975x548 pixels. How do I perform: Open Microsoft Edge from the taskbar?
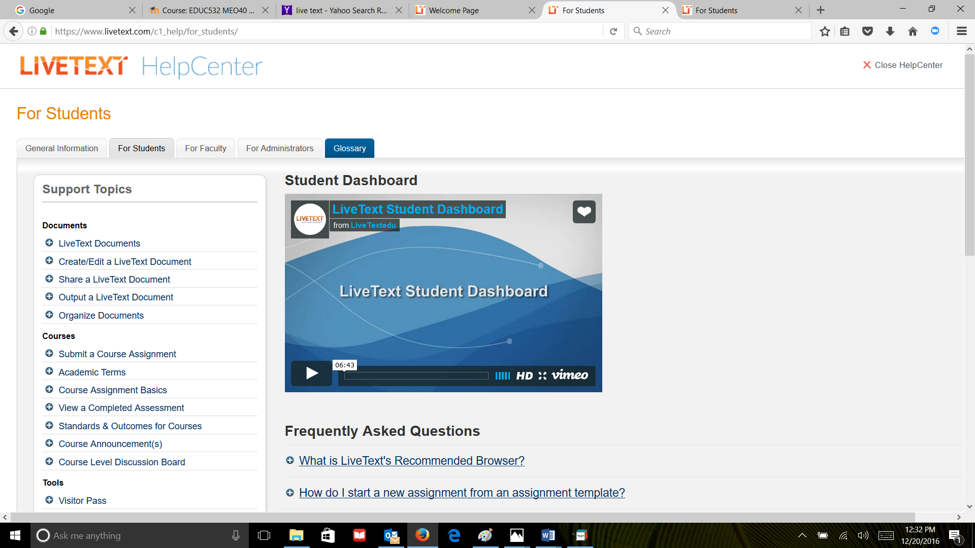click(x=453, y=536)
